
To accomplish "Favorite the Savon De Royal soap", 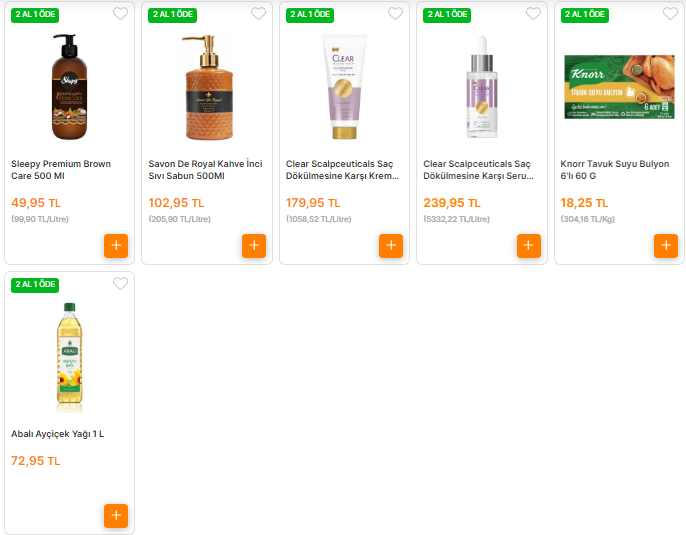I will (x=258, y=14).
